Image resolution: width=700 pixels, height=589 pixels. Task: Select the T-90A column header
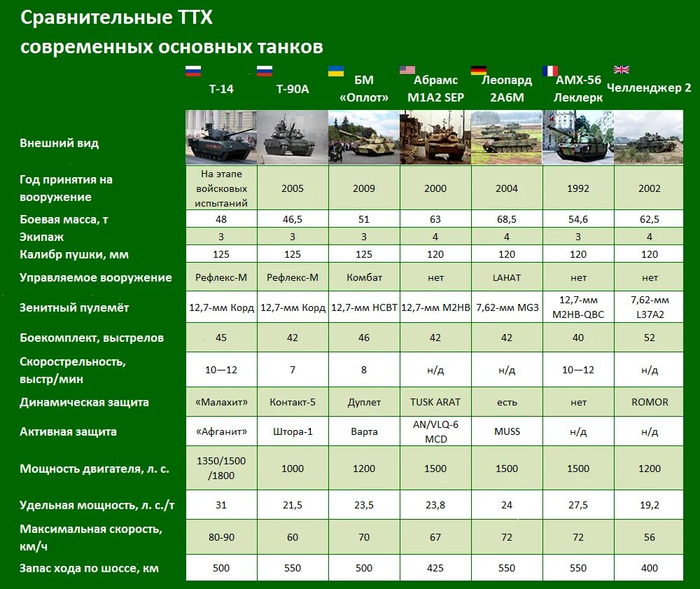[293, 89]
